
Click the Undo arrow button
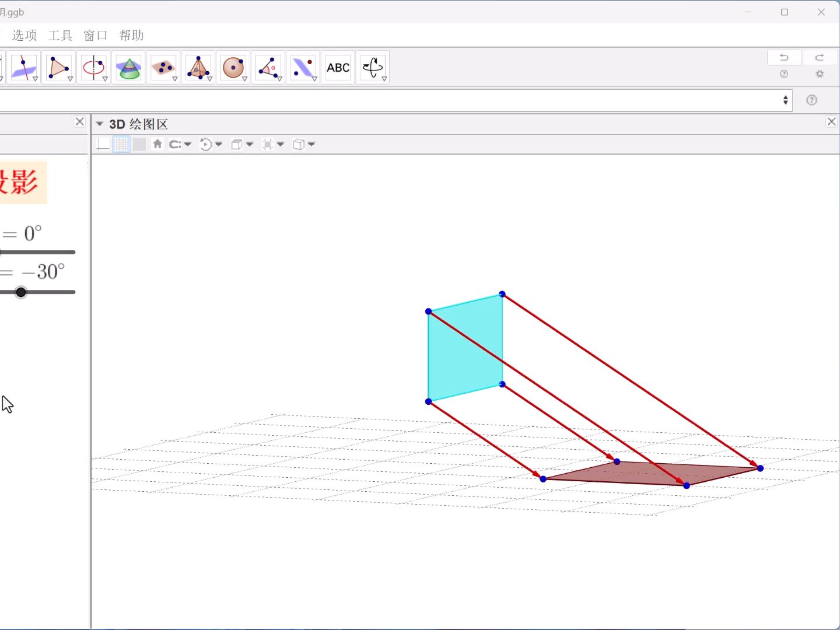[784, 57]
